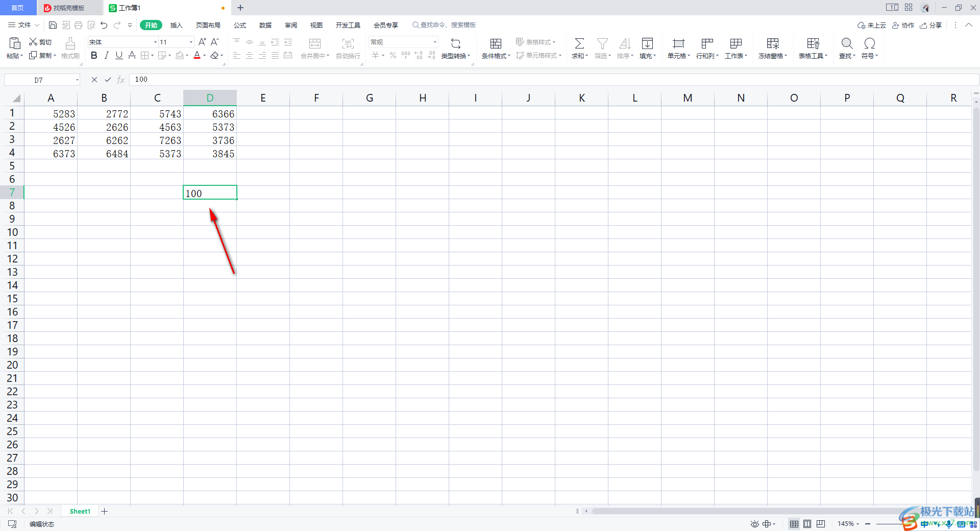
Task: Click the Sum sigma icon
Action: click(x=579, y=43)
